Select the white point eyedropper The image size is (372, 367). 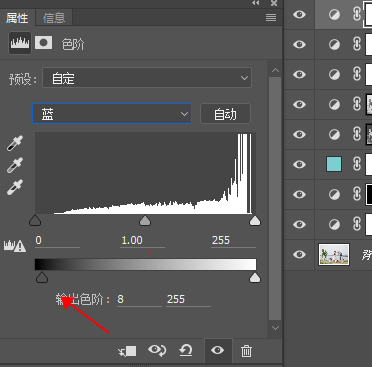coord(15,187)
